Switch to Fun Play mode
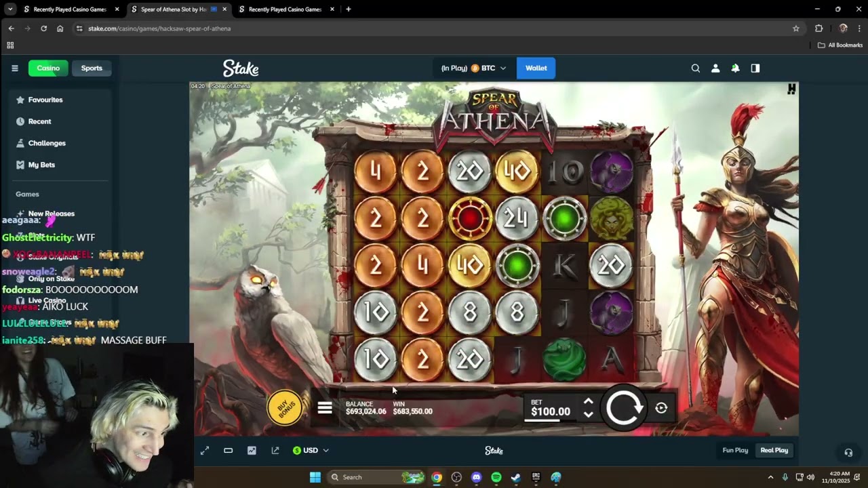 coord(735,450)
